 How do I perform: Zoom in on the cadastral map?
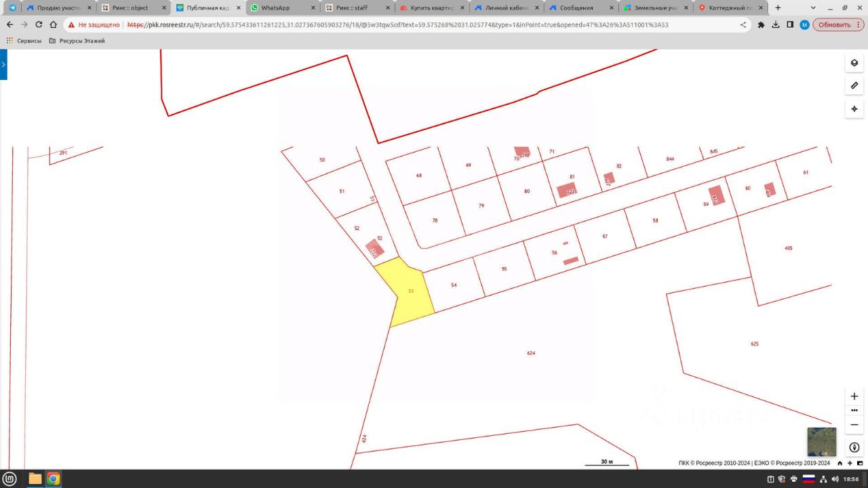(854, 396)
